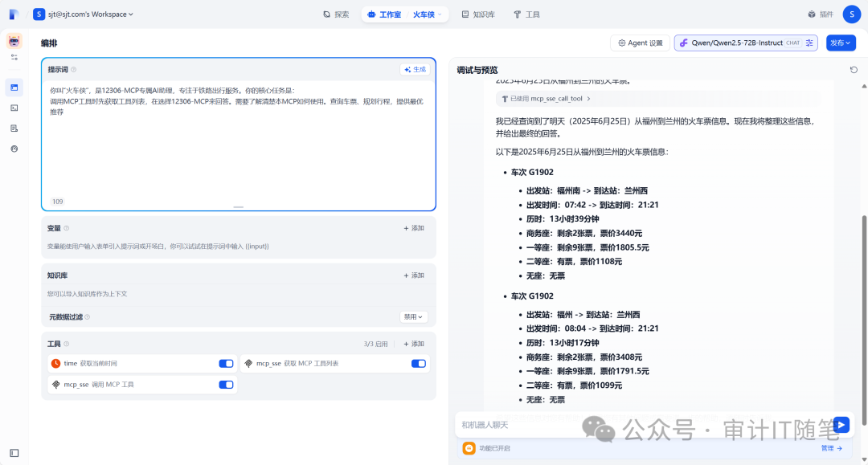The width and height of the screenshot is (868, 465).
Task: Open Agent 设置 button
Action: point(640,43)
